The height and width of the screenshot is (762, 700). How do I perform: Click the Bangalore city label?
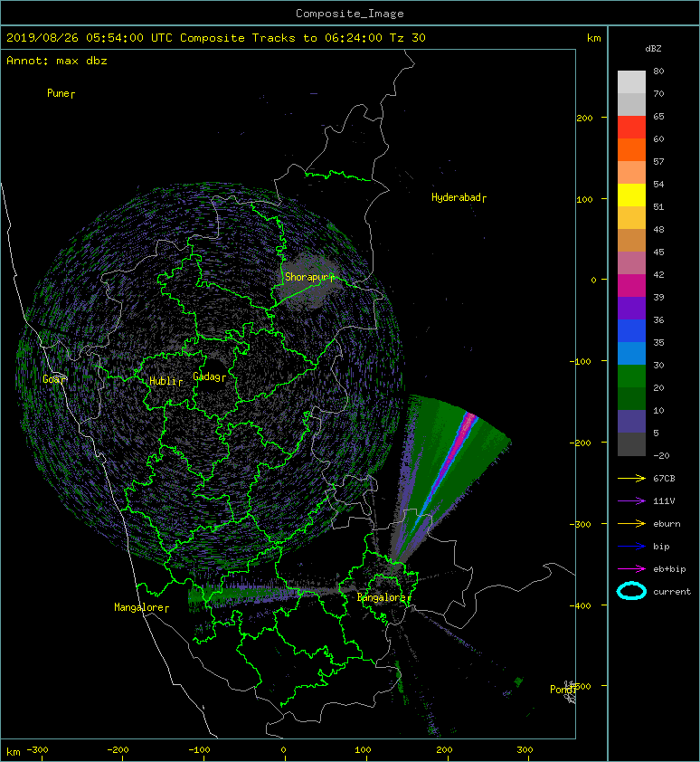382,597
